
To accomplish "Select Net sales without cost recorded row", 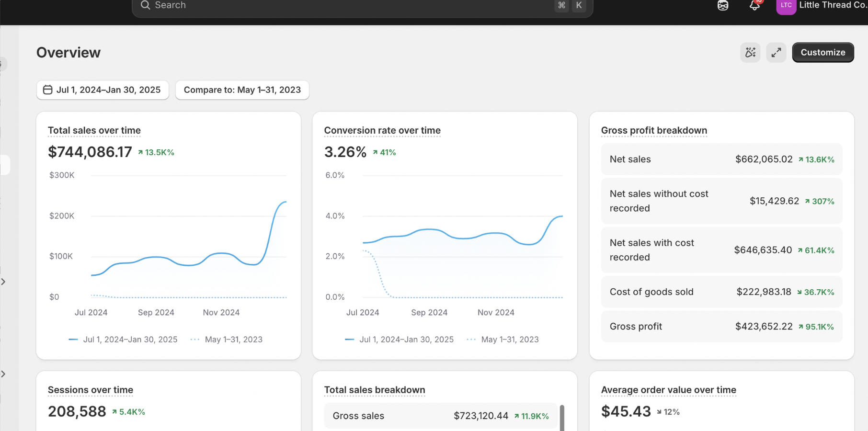I will coord(721,201).
